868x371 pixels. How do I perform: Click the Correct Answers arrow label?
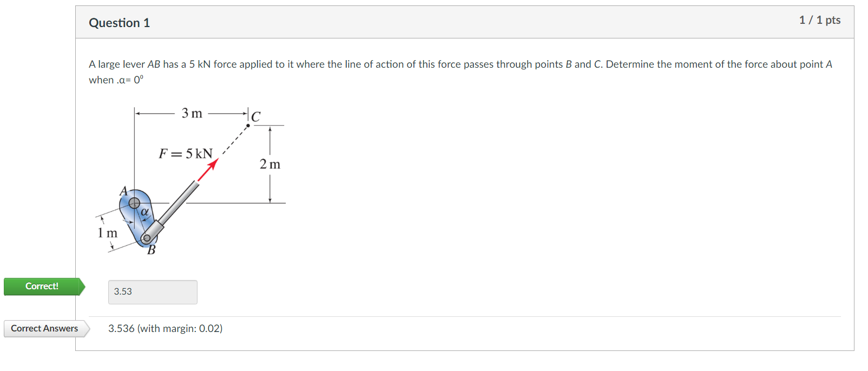(x=44, y=328)
